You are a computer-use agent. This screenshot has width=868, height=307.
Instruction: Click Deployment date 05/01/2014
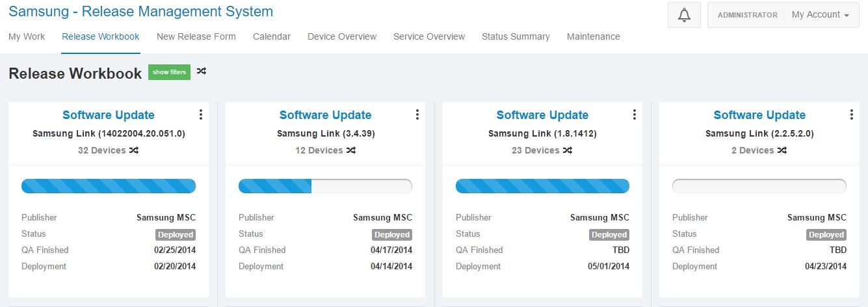[x=609, y=266]
